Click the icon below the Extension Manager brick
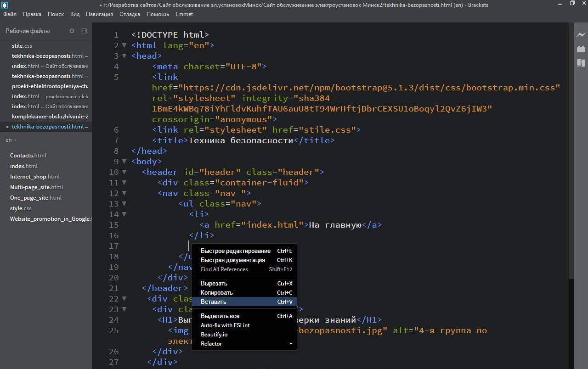 [581, 63]
